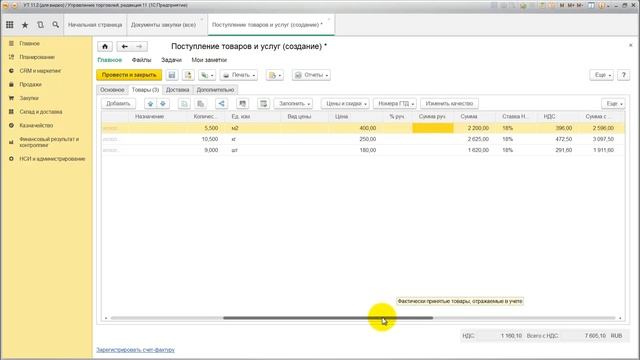Open the history icon in top panel
The height and width of the screenshot is (360, 640).
tap(40, 25)
